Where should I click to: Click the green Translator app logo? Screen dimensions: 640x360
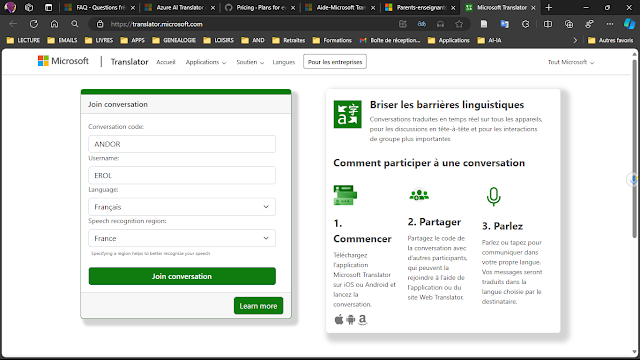point(347,114)
